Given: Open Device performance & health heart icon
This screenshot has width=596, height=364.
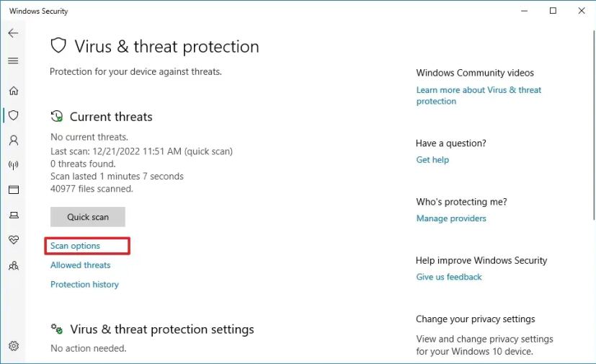Looking at the screenshot, I should pyautogui.click(x=14, y=240).
